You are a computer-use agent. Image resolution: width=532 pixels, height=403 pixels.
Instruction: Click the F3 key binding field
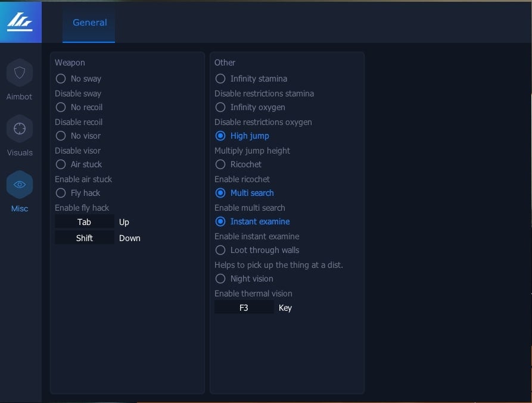(244, 308)
